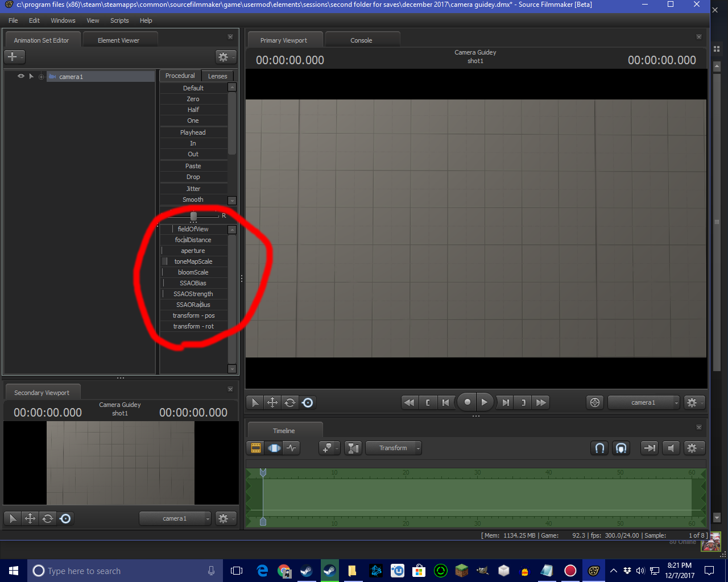Viewport: 728px width, 582px height.
Task: Select the toneMapScale control slider
Action: pos(193,261)
